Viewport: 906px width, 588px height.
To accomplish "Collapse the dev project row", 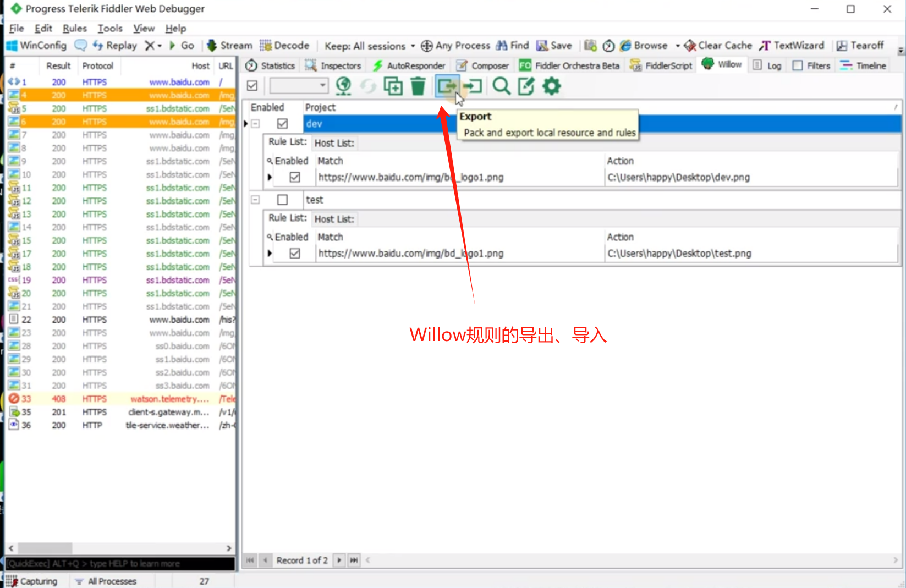I will [255, 124].
